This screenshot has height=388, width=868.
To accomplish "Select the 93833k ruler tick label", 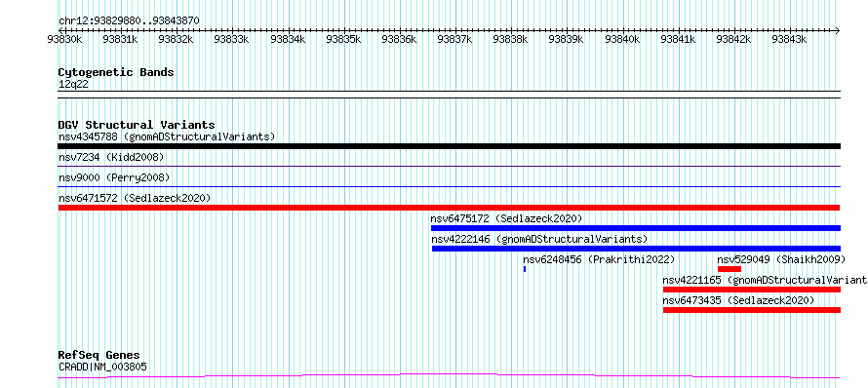I will [232, 39].
